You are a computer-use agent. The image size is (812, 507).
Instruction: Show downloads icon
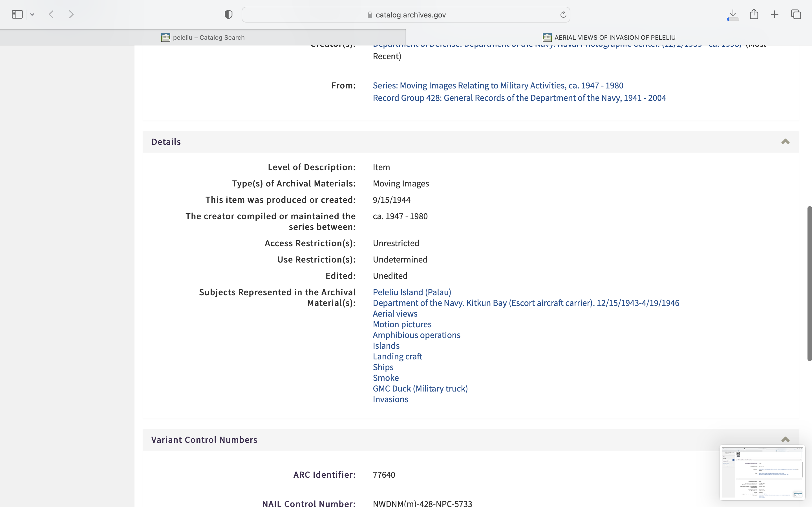733,14
